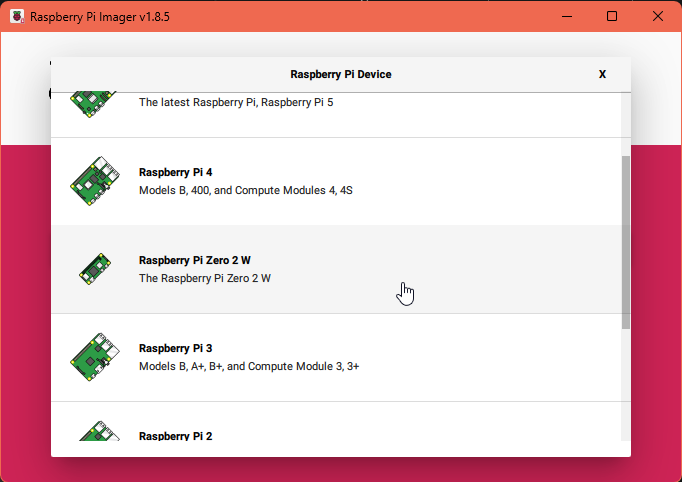The image size is (682, 482).
Task: Click "Models B, 400, and Compute Modules 4, 4S"
Action: (x=246, y=190)
